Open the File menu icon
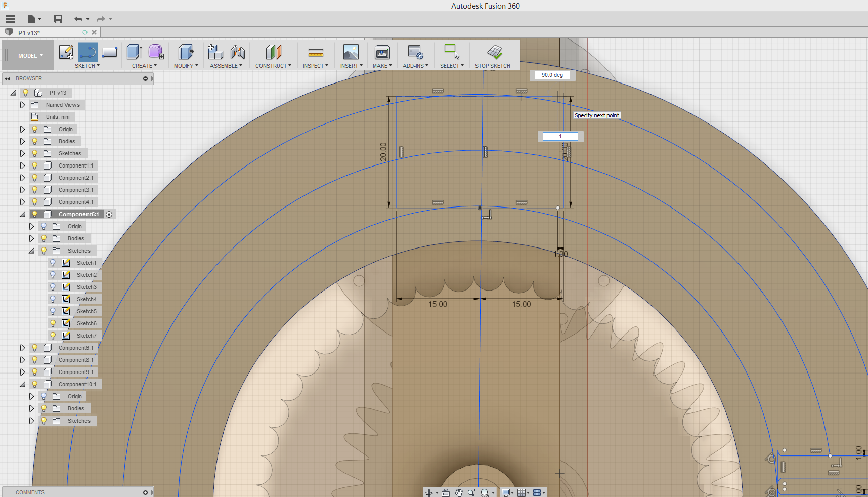This screenshot has height=497, width=868. pyautogui.click(x=31, y=19)
